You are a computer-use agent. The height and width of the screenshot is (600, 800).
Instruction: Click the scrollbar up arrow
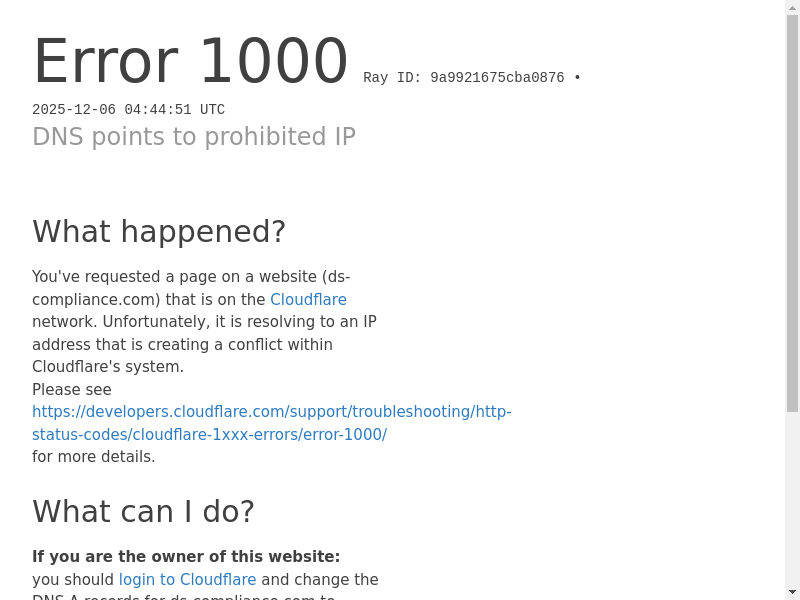[x=792, y=6]
